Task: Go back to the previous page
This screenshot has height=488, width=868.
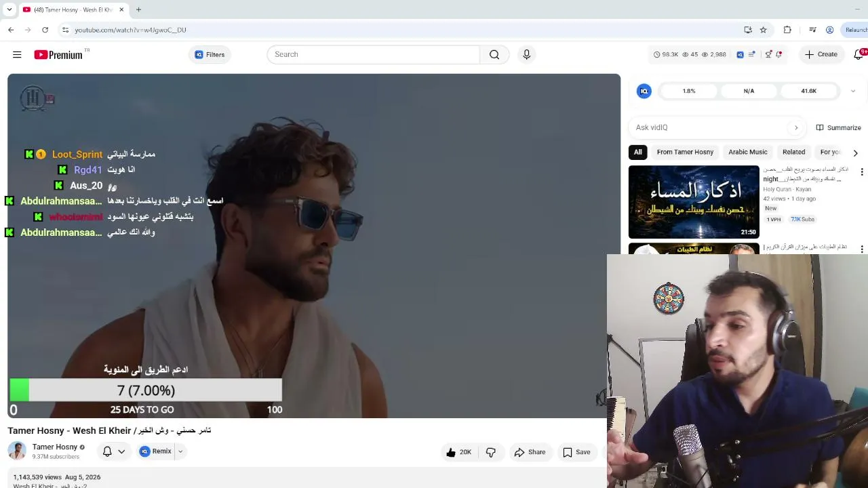Action: pyautogui.click(x=11, y=30)
